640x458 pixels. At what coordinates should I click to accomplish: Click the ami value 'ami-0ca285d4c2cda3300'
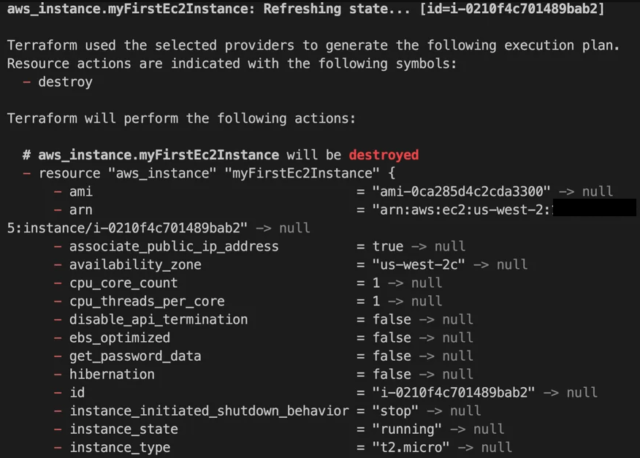(x=461, y=191)
